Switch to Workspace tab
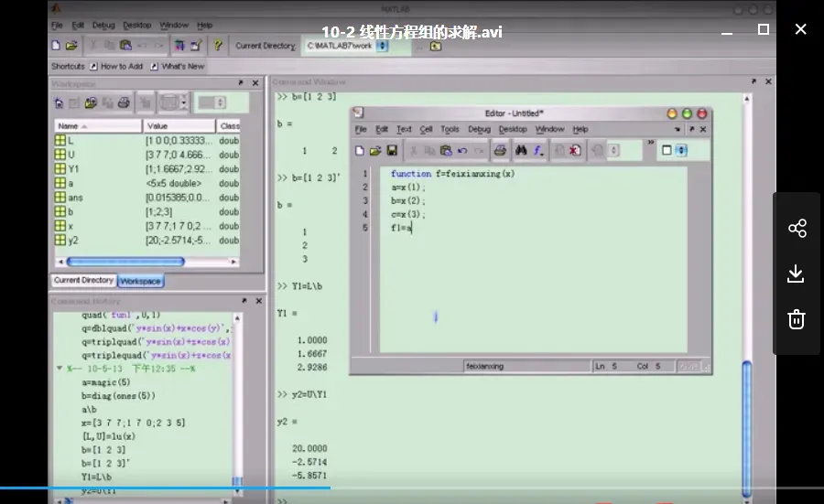Screen dimensions: 824x504 tap(140, 281)
